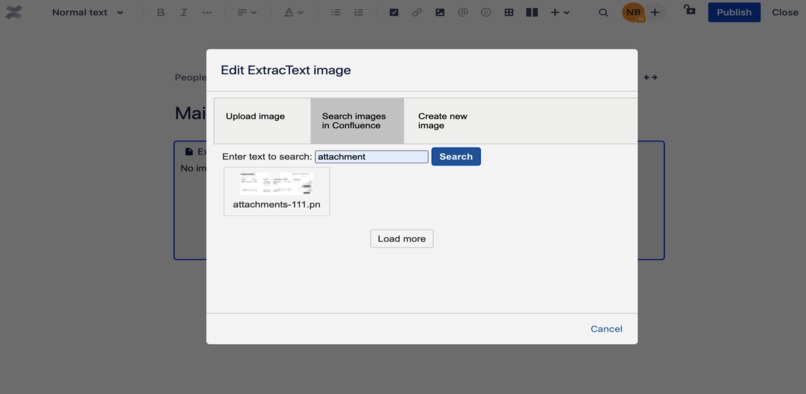Insert an image or file

(440, 12)
